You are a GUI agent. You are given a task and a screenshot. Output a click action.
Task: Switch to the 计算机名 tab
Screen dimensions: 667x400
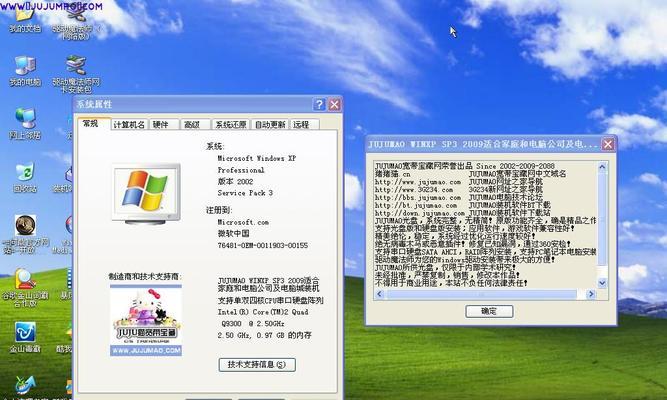129,124
